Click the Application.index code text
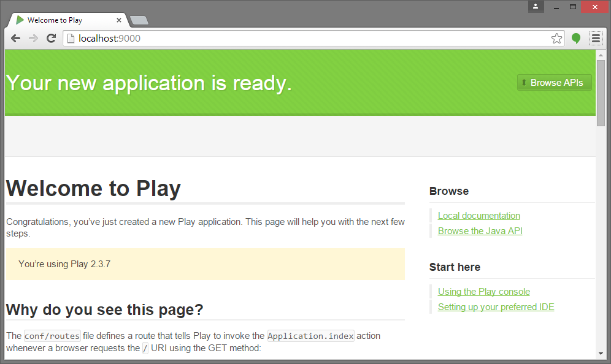Screen dimensions: 611x364 tap(310, 336)
